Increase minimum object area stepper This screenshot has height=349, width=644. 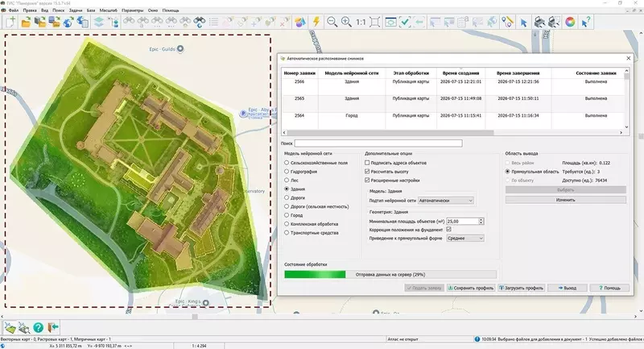point(481,219)
